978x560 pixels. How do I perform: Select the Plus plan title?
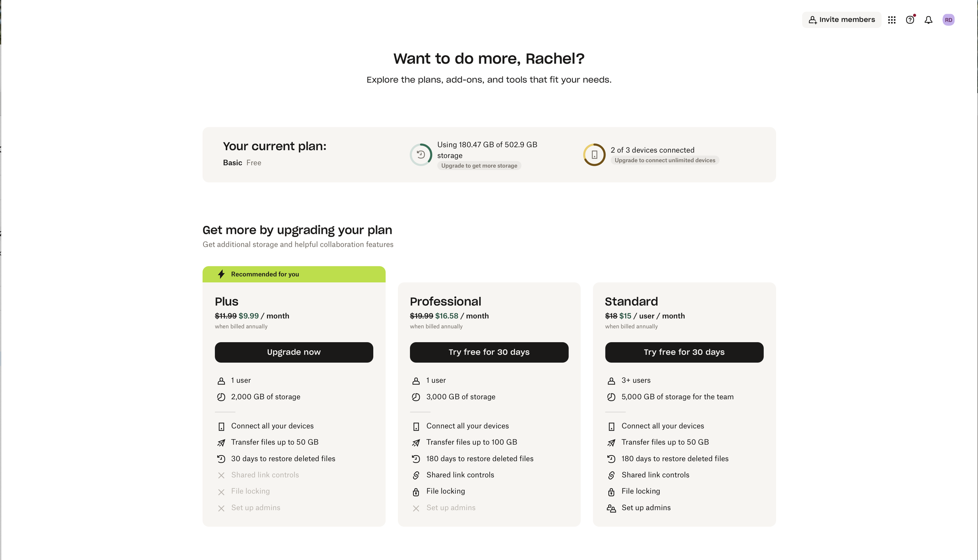click(227, 302)
